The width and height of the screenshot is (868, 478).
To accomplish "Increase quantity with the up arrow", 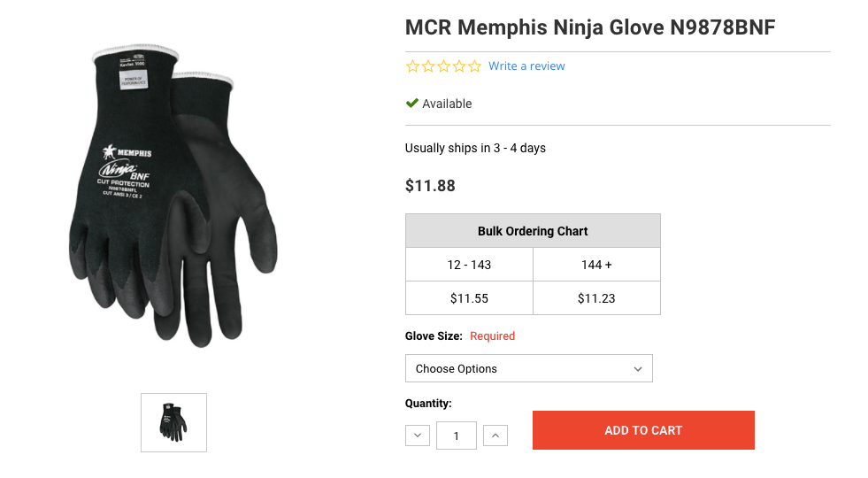I will pos(495,436).
